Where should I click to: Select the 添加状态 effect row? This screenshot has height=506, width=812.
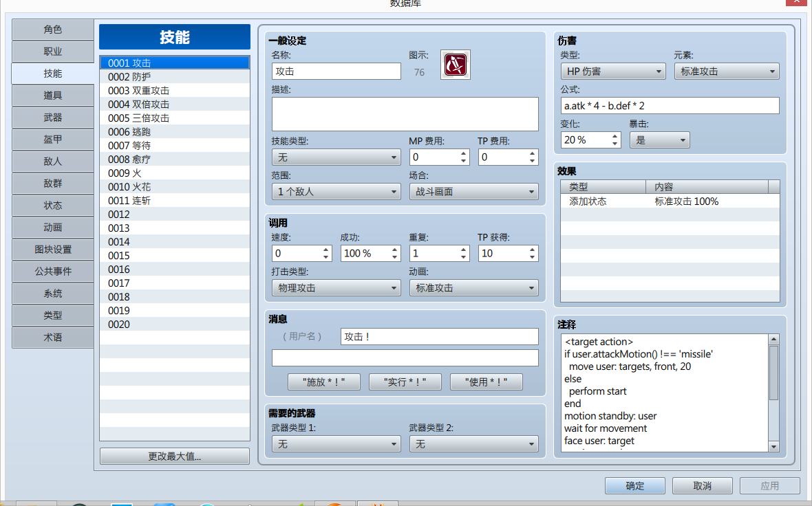(670, 201)
